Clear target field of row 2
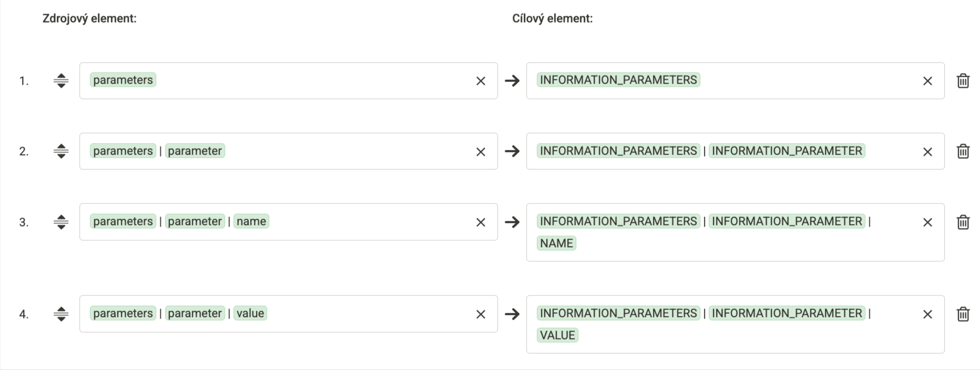The width and height of the screenshot is (980, 370). [927, 152]
